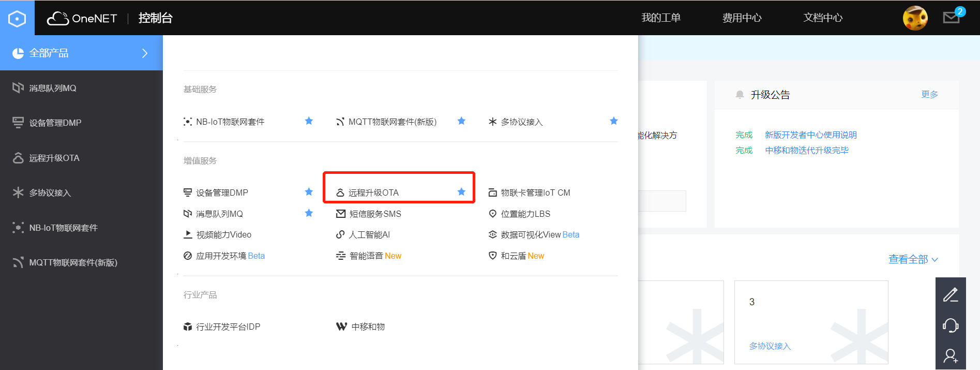This screenshot has height=370, width=980.
Task: Click the user avatar picture
Action: tap(915, 18)
